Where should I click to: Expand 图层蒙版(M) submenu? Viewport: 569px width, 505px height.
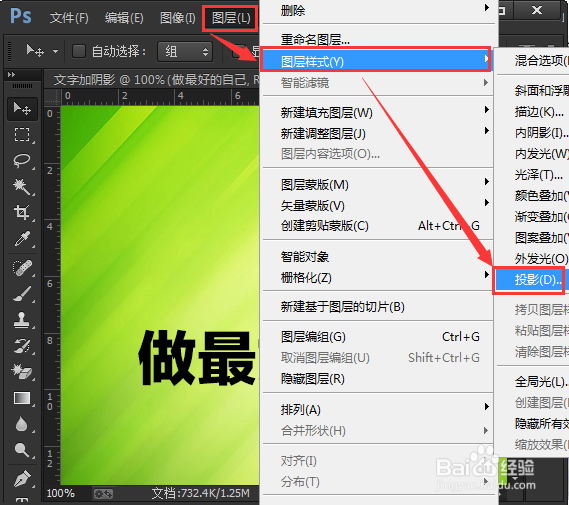tap(377, 185)
